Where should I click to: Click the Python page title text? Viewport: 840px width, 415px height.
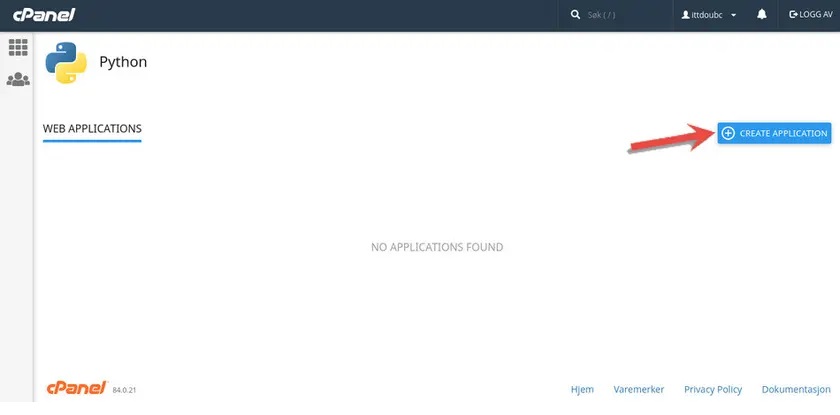click(x=123, y=62)
